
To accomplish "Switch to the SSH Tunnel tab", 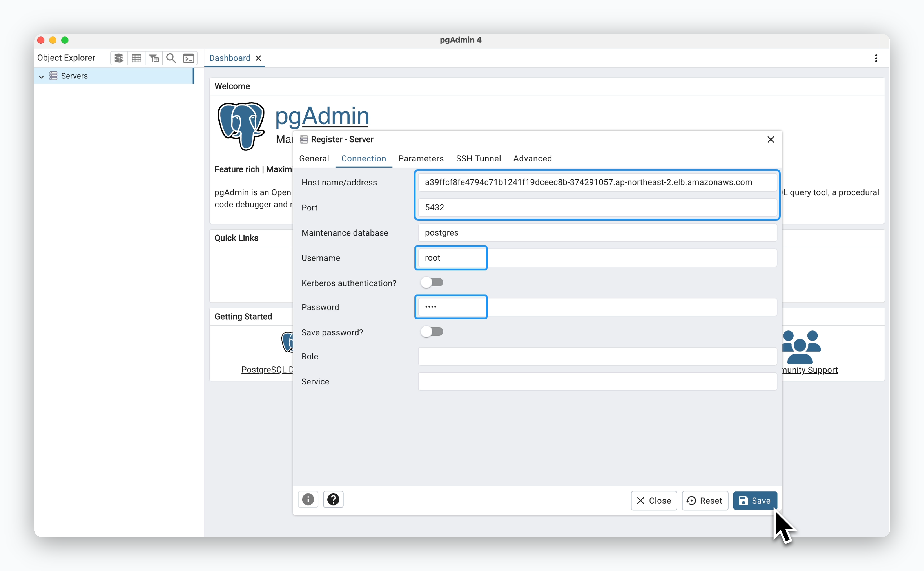I will [x=478, y=158].
